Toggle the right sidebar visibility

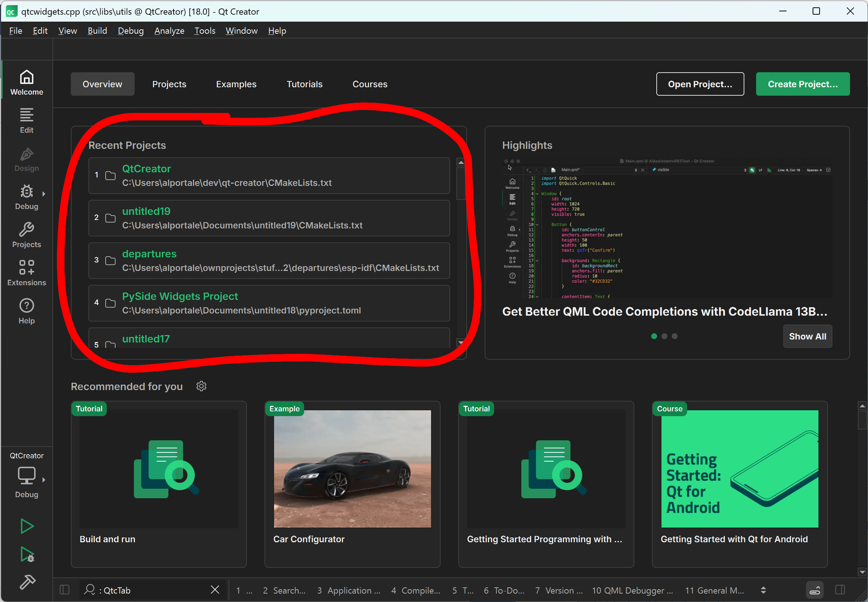pyautogui.click(x=840, y=590)
